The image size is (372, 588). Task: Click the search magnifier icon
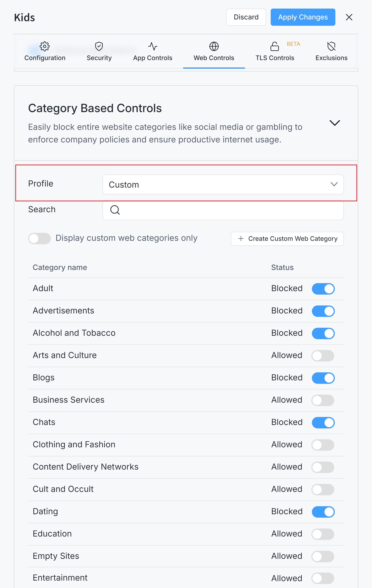click(x=115, y=210)
